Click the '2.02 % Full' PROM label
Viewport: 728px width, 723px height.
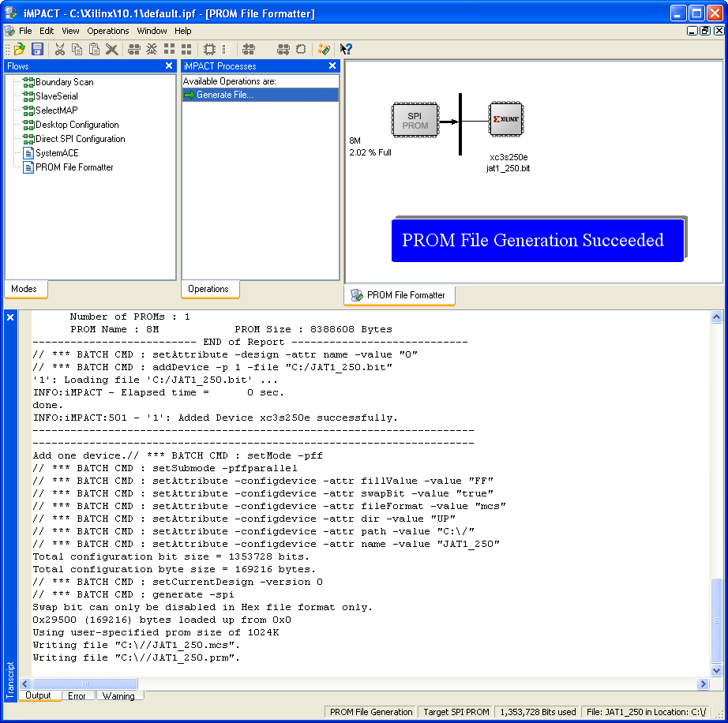(370, 152)
